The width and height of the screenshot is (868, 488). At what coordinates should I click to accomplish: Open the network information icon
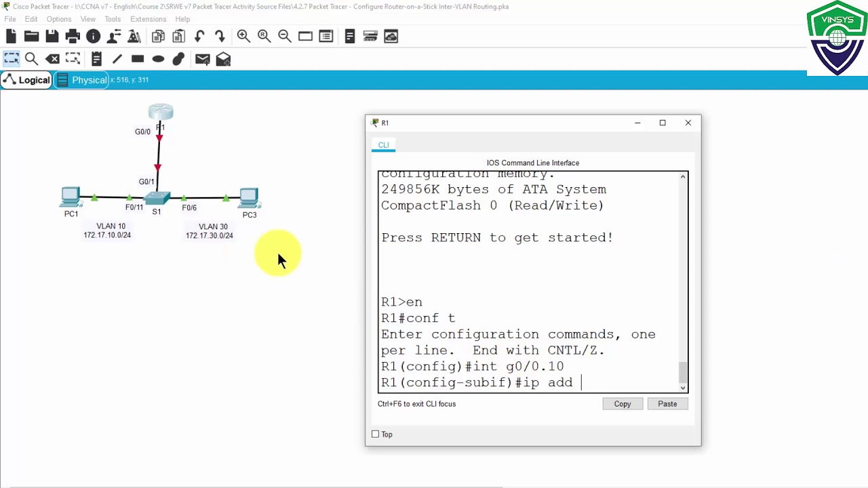click(94, 36)
